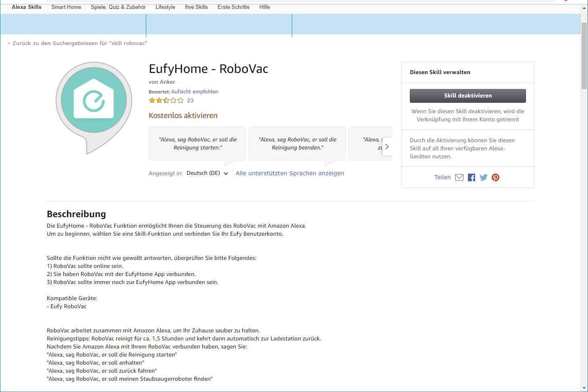Show all supported languages link

290,173
